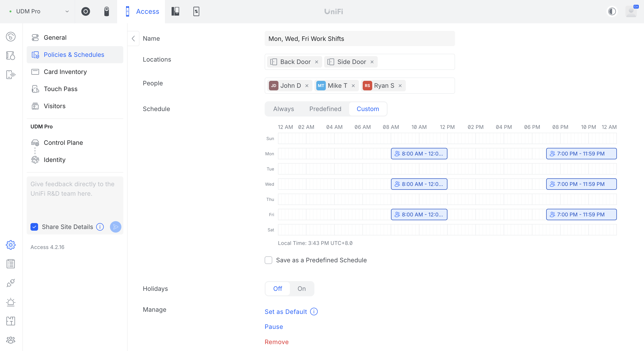Screen dimensions: 644x351
Task: Select Monday 7:00 PM - 11:59 PM block
Action: coord(581,154)
